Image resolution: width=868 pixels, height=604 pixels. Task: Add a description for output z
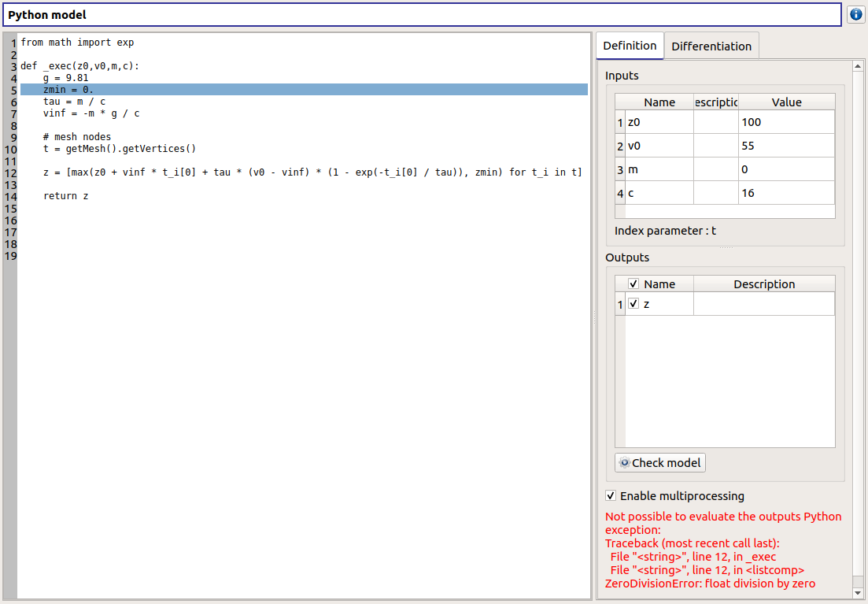(x=763, y=303)
